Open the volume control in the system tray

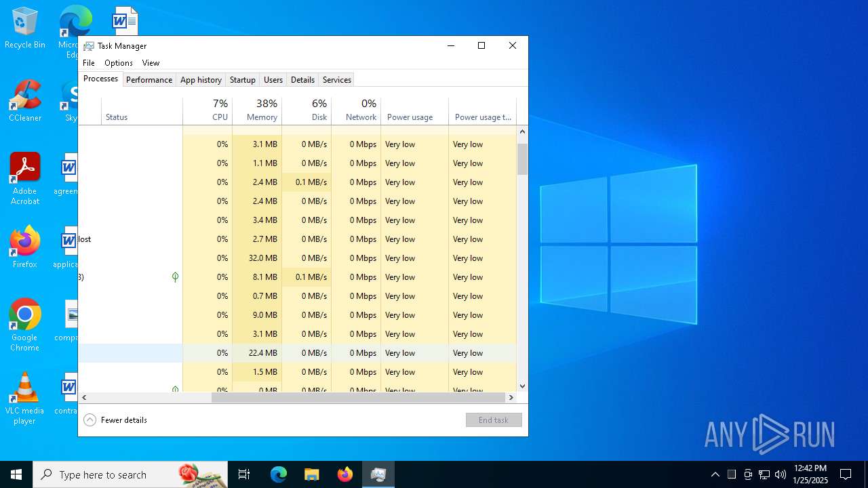pyautogui.click(x=781, y=474)
